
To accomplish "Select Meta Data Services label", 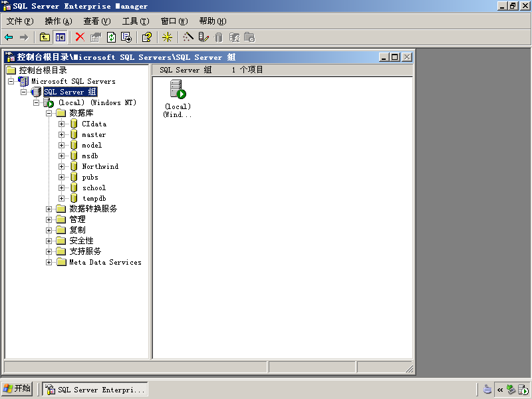I will coord(105,262).
